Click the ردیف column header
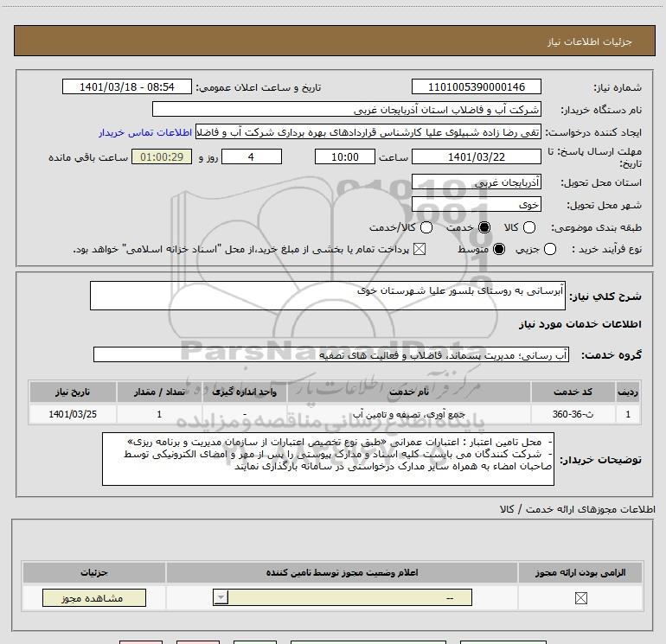 (628, 392)
